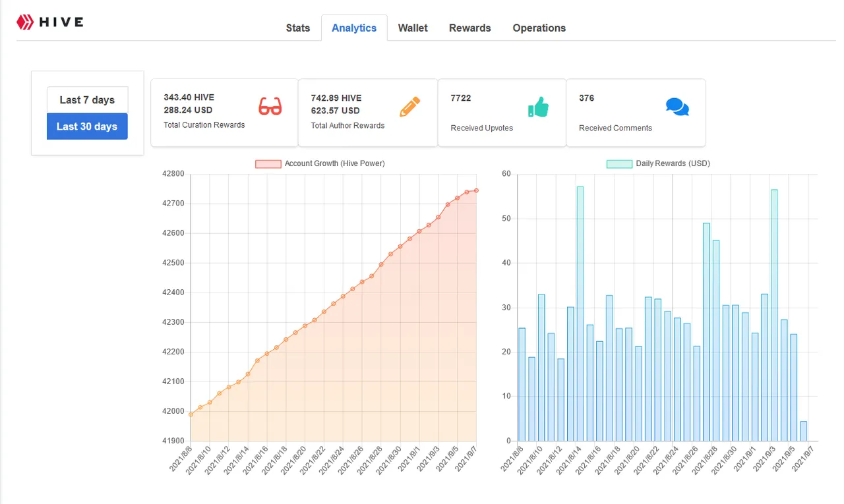844x504 pixels.
Task: Click the 2021/8/27 daily rewards bar
Action: [706, 332]
